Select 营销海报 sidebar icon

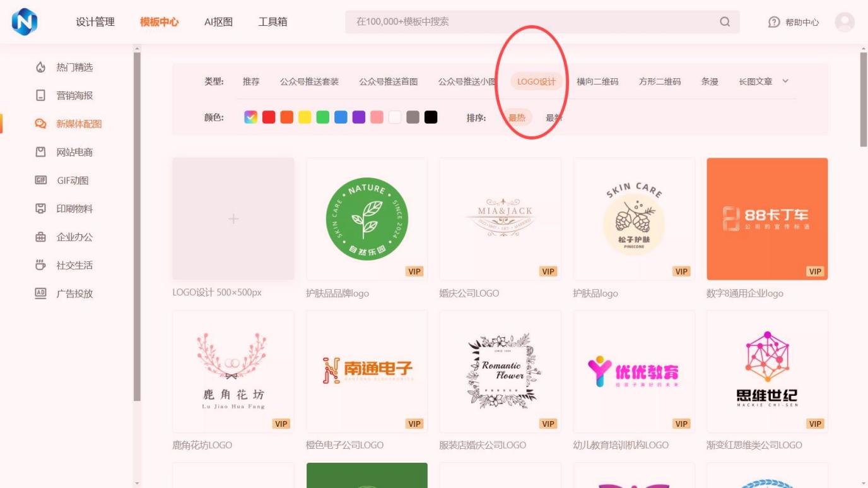[40, 95]
